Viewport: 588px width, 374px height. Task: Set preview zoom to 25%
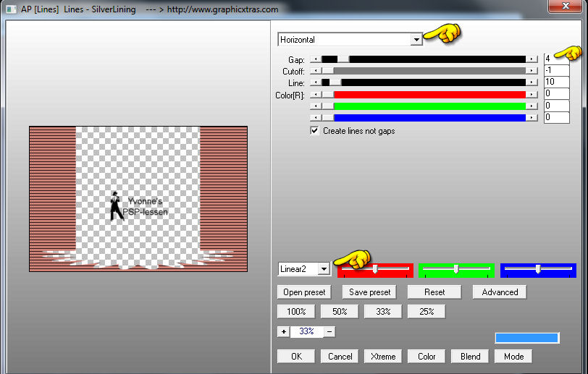pos(427,311)
